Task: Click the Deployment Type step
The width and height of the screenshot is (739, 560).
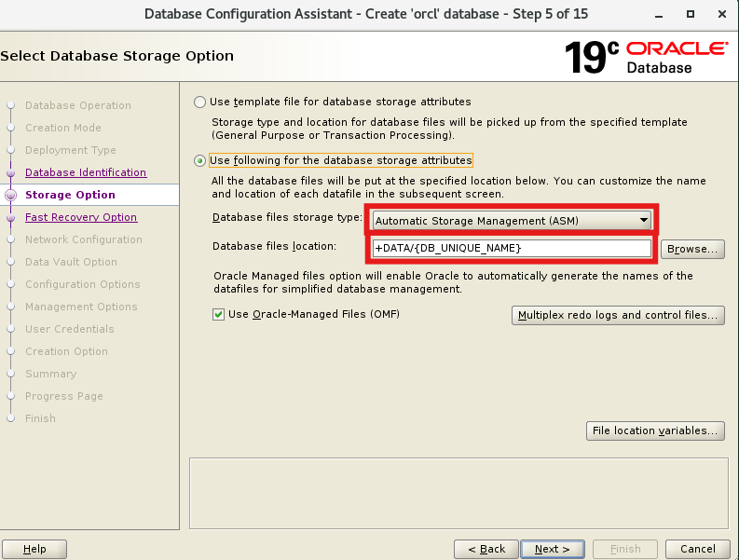Action: [71, 150]
